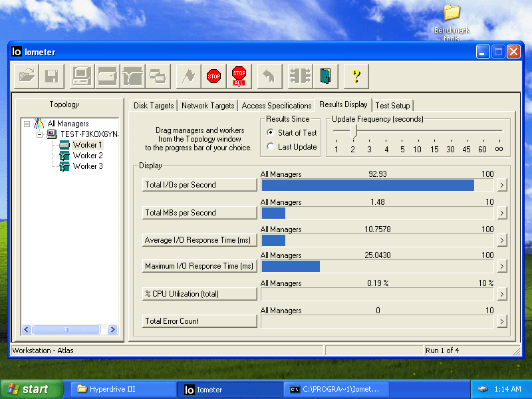The image size is (532, 399).
Task: Collapse the All Managers tree node
Action: [x=27, y=124]
